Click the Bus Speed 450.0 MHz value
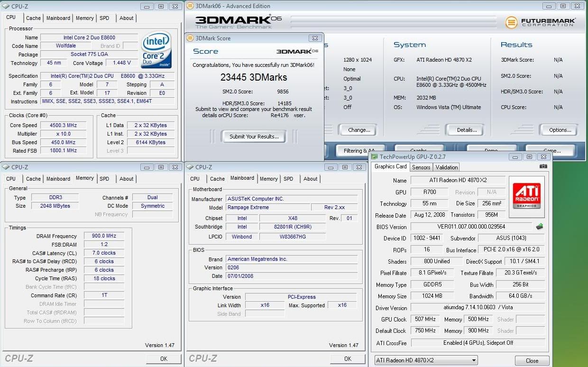This screenshot has width=588, height=367. click(64, 142)
